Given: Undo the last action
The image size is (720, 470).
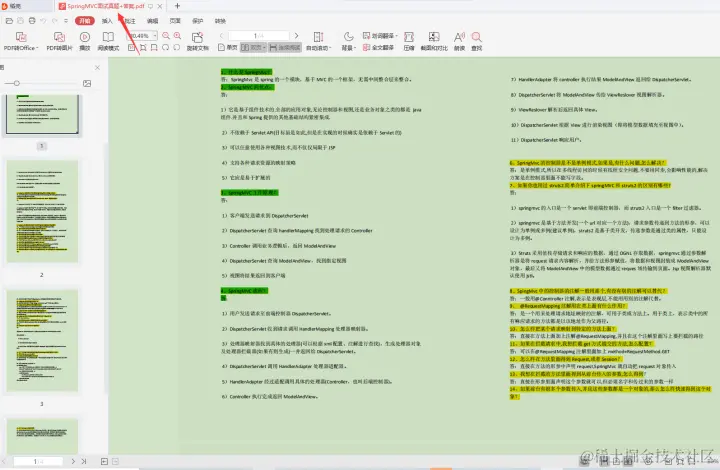Looking at the screenshot, I should click(43, 21).
